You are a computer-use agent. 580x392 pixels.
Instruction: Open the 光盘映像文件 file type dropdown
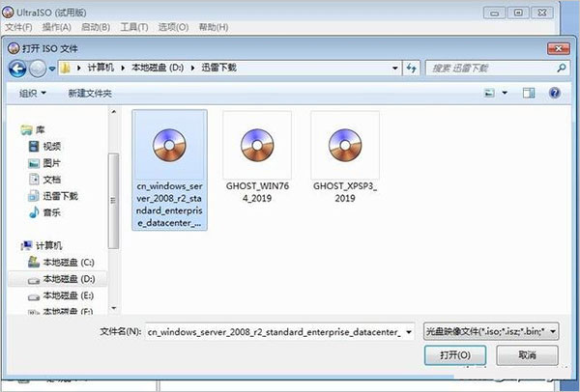point(491,331)
